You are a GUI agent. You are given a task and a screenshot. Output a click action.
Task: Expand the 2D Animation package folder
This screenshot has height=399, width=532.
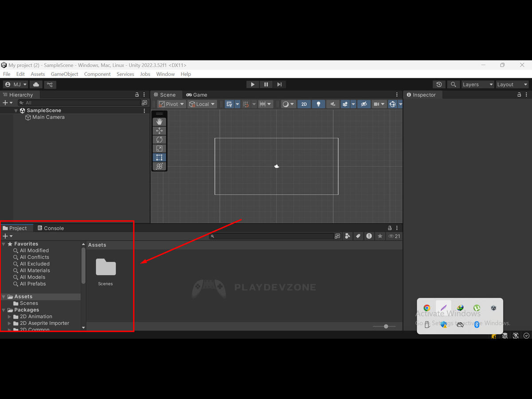point(10,317)
